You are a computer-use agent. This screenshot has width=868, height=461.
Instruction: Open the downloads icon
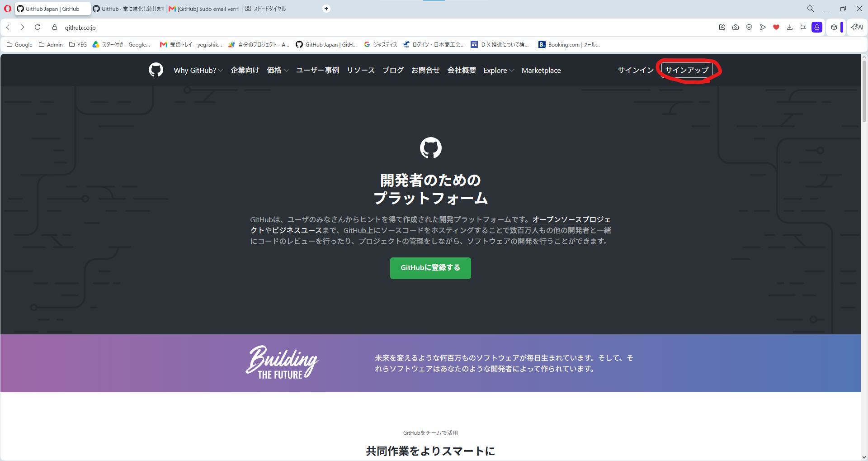coord(790,27)
